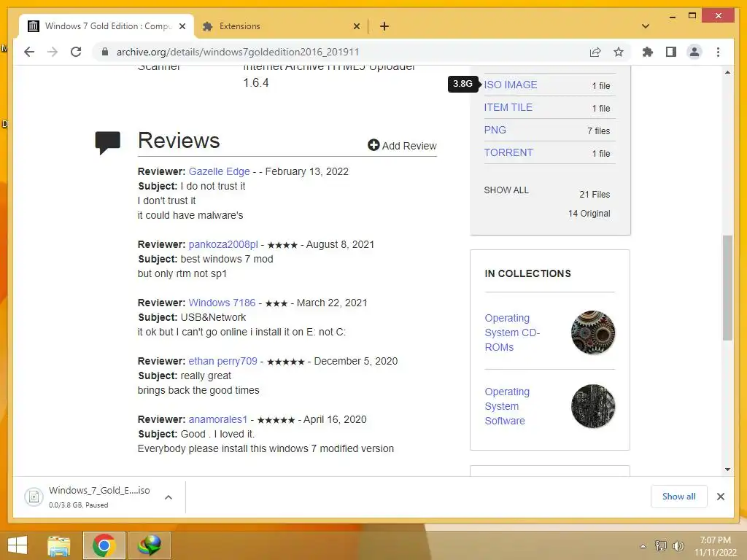Click the IN COLLECTIONS heading
Viewport: 747px width, 560px height.
coord(527,273)
